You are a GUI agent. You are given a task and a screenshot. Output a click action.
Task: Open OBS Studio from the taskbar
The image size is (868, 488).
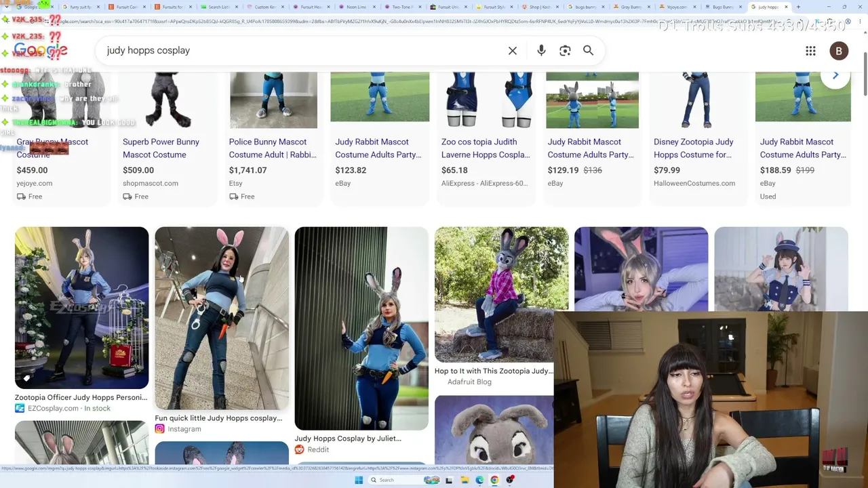tap(510, 480)
